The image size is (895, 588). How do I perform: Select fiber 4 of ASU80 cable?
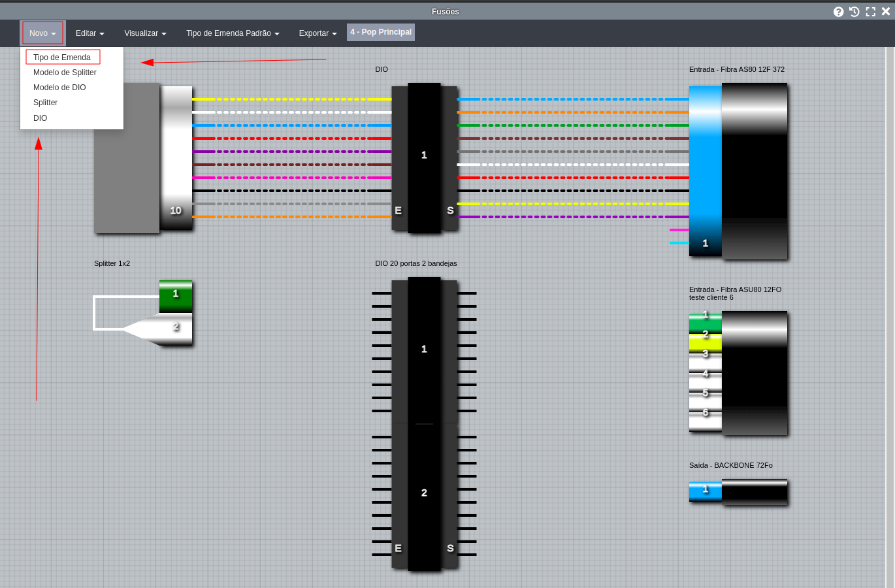point(706,382)
